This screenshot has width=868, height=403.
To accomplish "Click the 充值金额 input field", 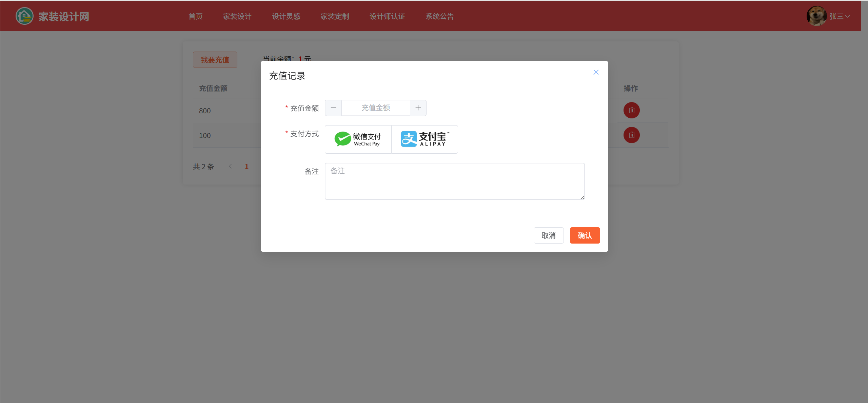I will (x=376, y=108).
